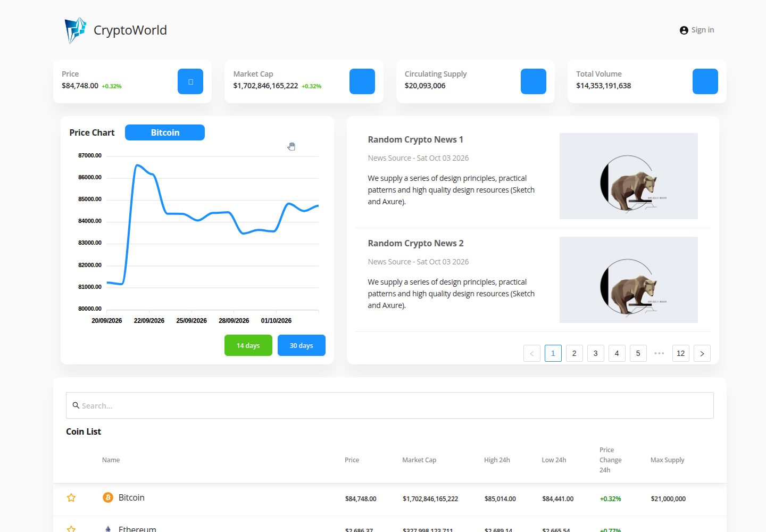Click the bear thumbnail for Crypto News 1
The image size is (766, 532).
pos(629,176)
